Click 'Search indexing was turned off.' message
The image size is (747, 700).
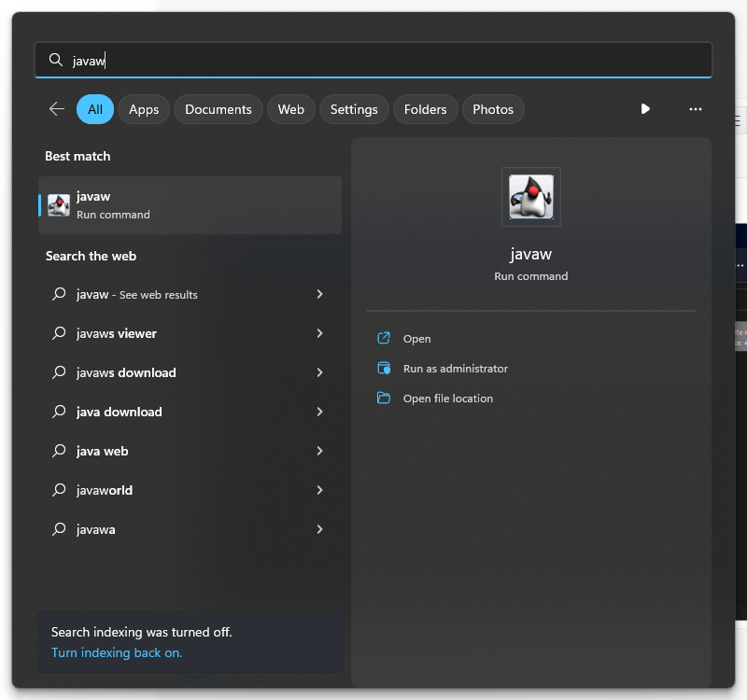coord(142,632)
